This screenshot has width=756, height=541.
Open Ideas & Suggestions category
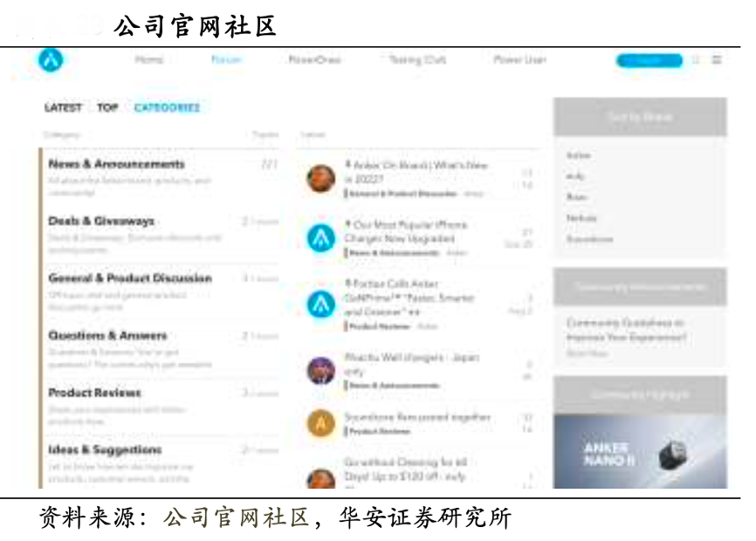click(105, 450)
